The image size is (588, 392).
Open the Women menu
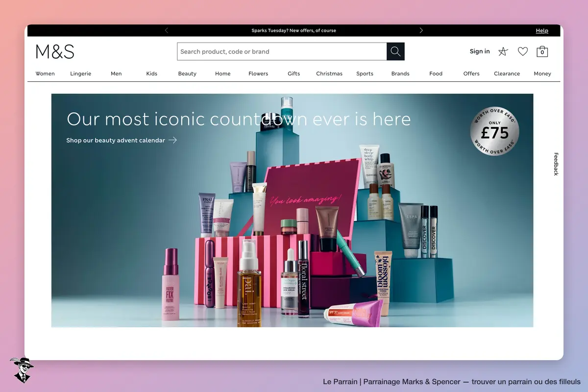pos(45,73)
